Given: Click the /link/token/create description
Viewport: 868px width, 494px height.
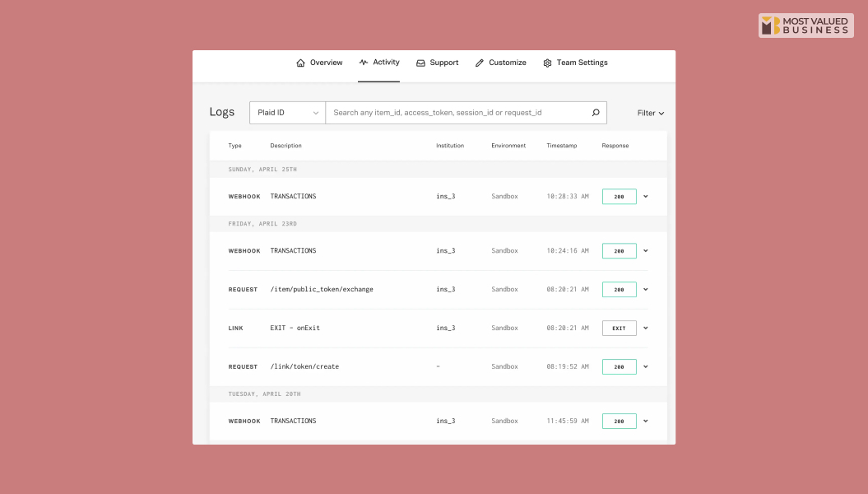Looking at the screenshot, I should pos(304,366).
